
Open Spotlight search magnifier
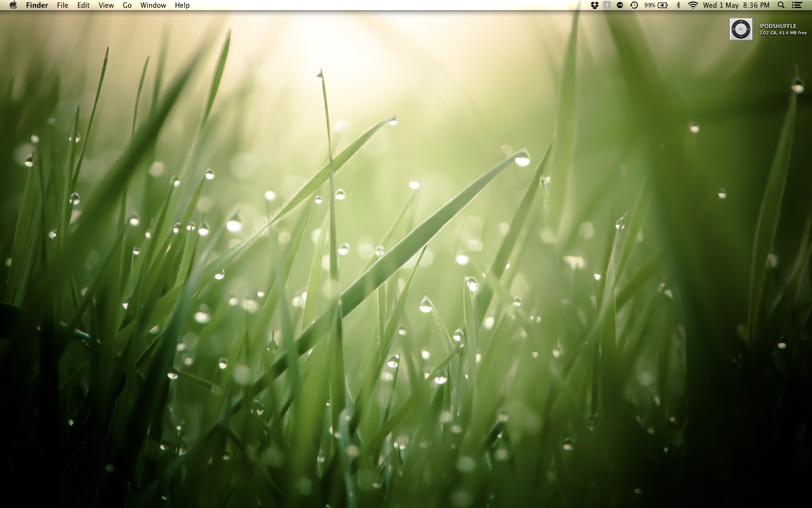point(781,5)
